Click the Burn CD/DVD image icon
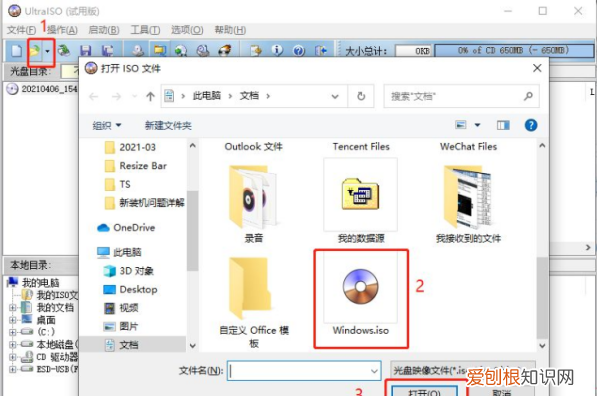The width and height of the screenshot is (600, 396). (225, 50)
